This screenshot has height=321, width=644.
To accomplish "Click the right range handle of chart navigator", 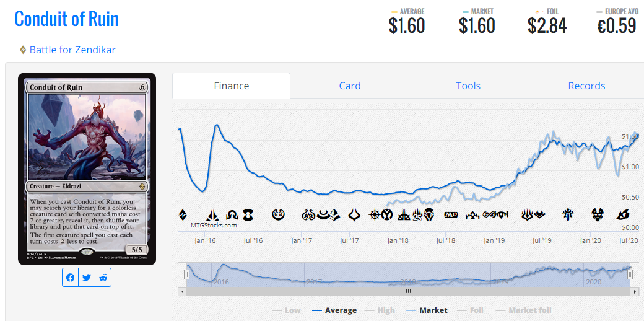I will (x=630, y=274).
